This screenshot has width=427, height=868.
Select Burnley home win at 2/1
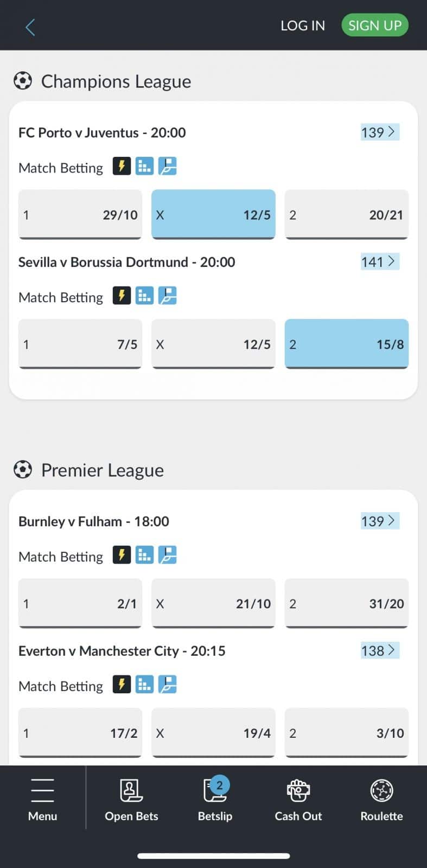click(x=80, y=603)
